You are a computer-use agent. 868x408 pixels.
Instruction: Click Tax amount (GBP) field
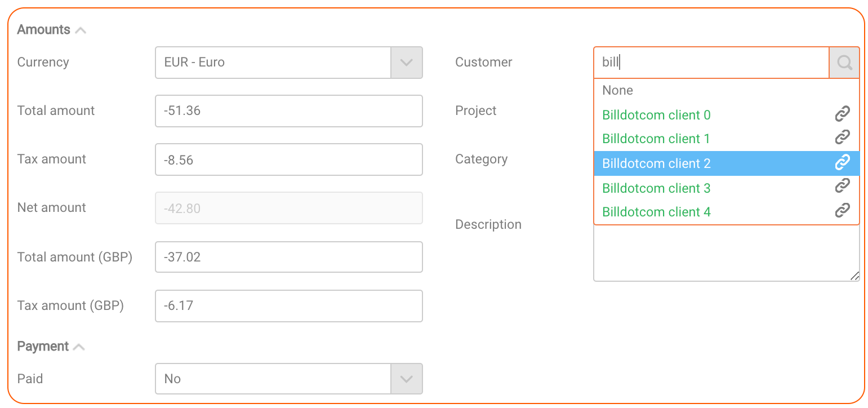pyautogui.click(x=289, y=306)
